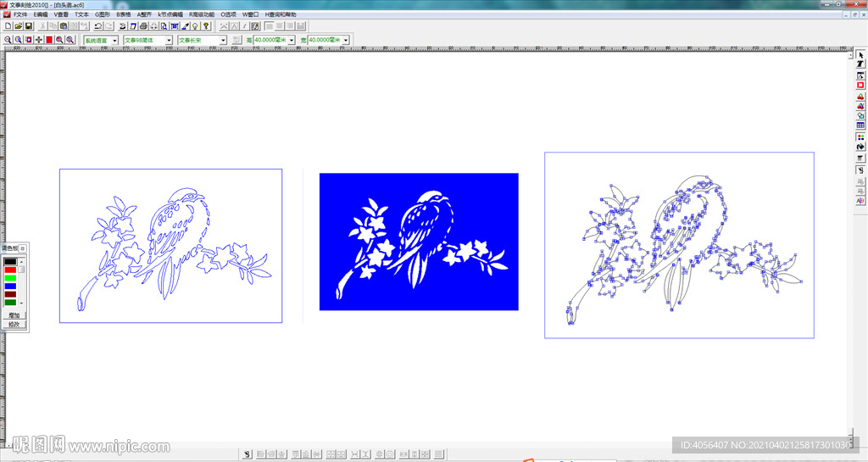Click the Print icon in toolbar
This screenshot has height=462, width=868.
(143, 26)
